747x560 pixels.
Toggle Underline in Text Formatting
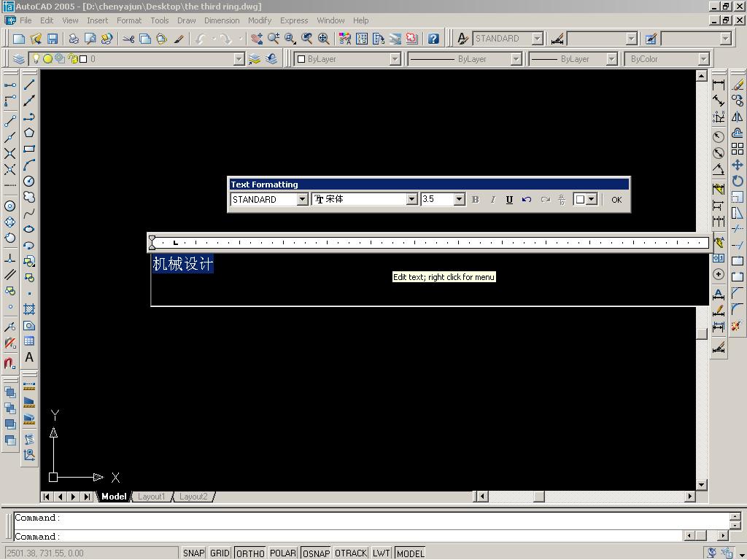[509, 200]
